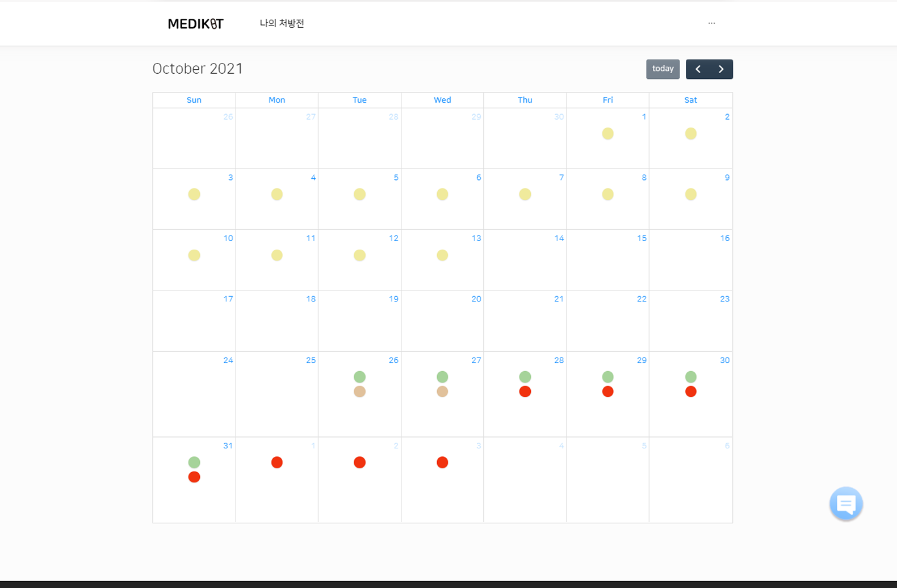Click the today button

point(663,69)
